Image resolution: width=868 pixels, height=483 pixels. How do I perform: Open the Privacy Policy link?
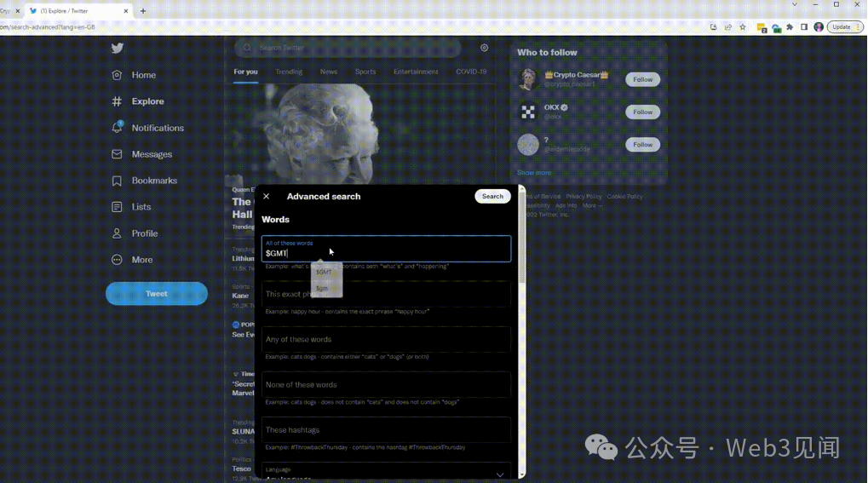[583, 197]
